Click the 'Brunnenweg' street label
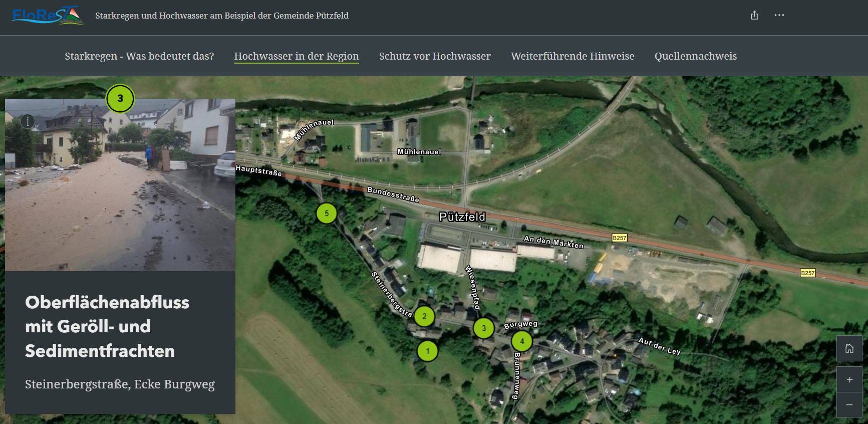The height and width of the screenshot is (424, 868). 516,376
